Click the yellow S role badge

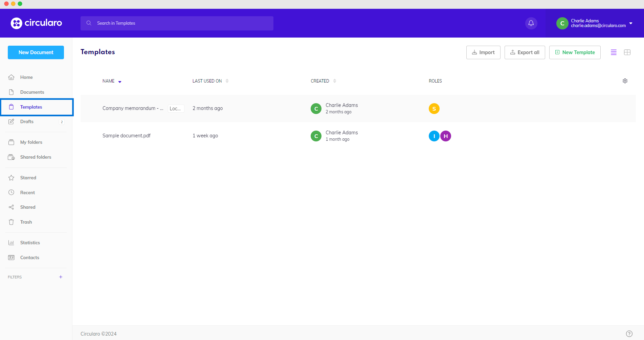[434, 109]
